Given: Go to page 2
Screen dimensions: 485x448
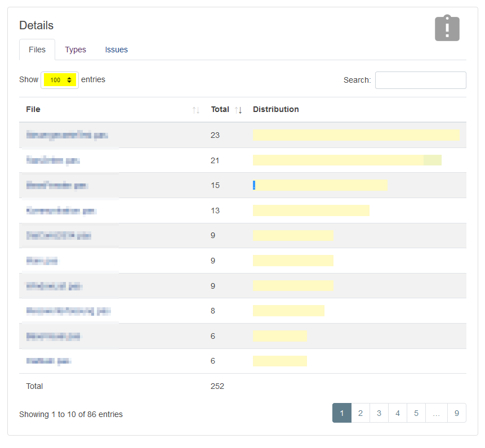Looking at the screenshot, I should (361, 413).
